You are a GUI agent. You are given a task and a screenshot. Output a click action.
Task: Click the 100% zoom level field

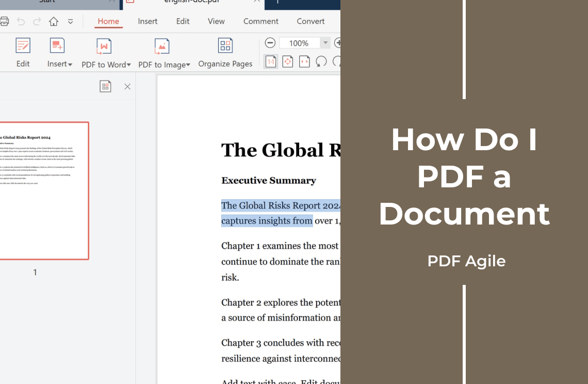(x=300, y=43)
